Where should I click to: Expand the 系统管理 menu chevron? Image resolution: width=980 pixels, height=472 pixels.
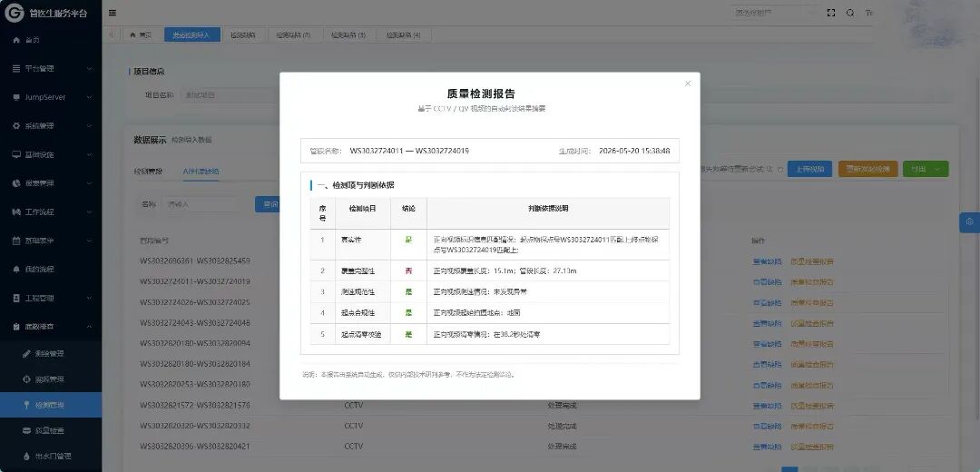point(89,125)
